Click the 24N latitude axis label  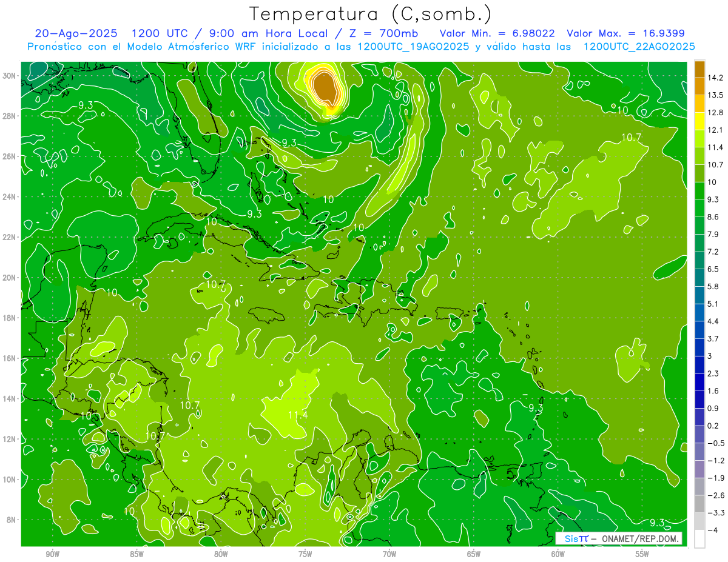[x=10, y=197]
